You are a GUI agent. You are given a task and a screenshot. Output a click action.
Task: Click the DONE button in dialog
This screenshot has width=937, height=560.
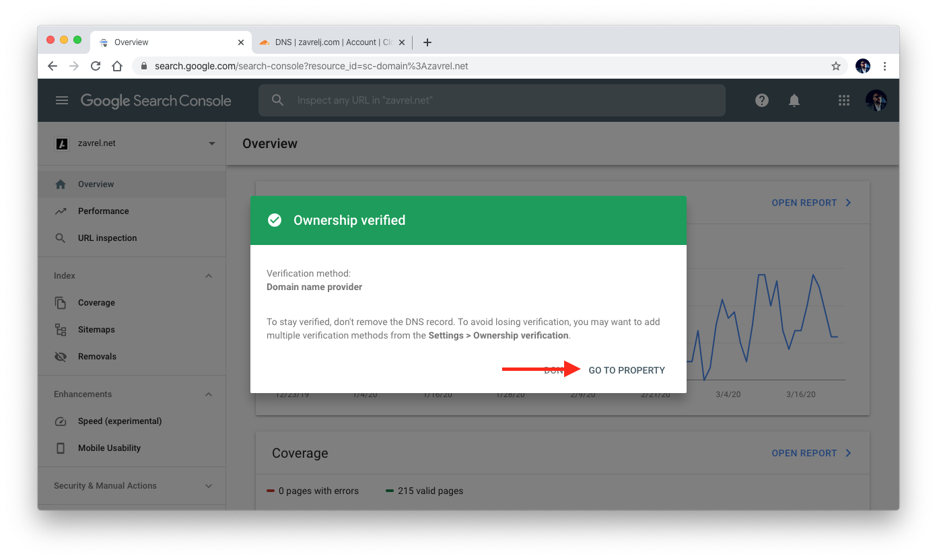554,370
